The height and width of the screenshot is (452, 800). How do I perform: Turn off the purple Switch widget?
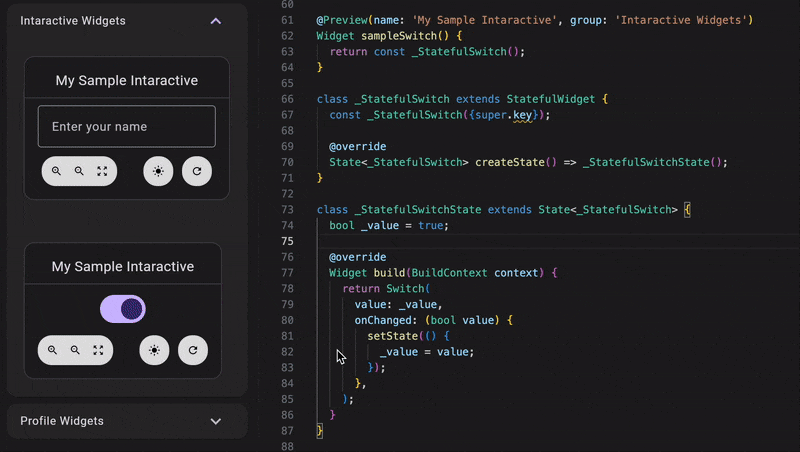coord(123,309)
